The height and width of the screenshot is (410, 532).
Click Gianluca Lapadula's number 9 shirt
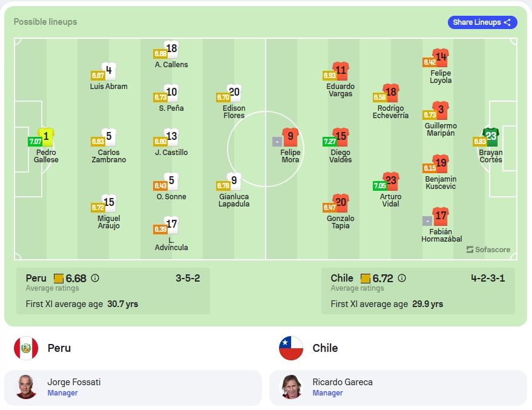click(234, 181)
